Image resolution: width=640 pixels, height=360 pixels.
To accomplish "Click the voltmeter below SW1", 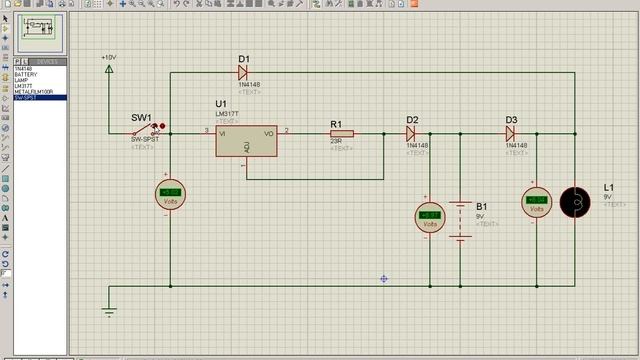I will (x=171, y=194).
